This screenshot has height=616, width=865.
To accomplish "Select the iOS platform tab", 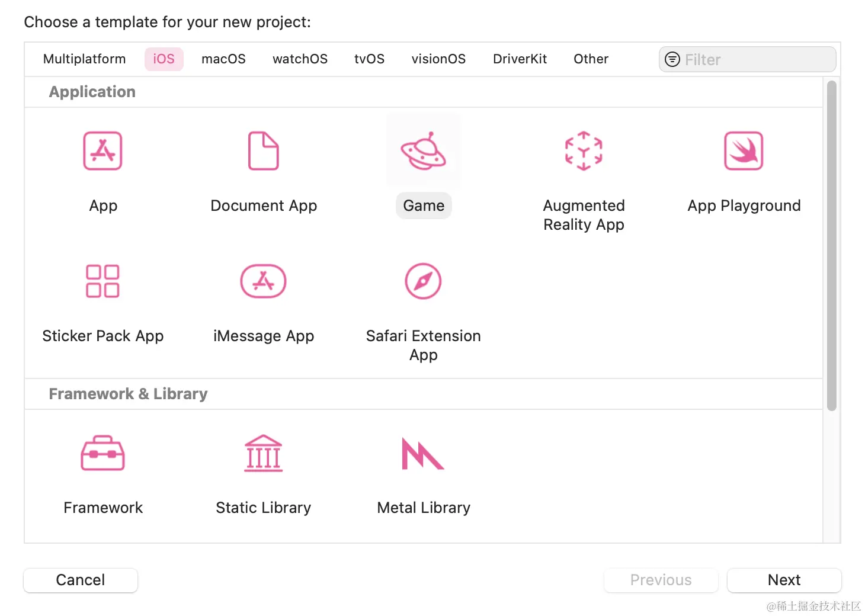I will [x=164, y=59].
